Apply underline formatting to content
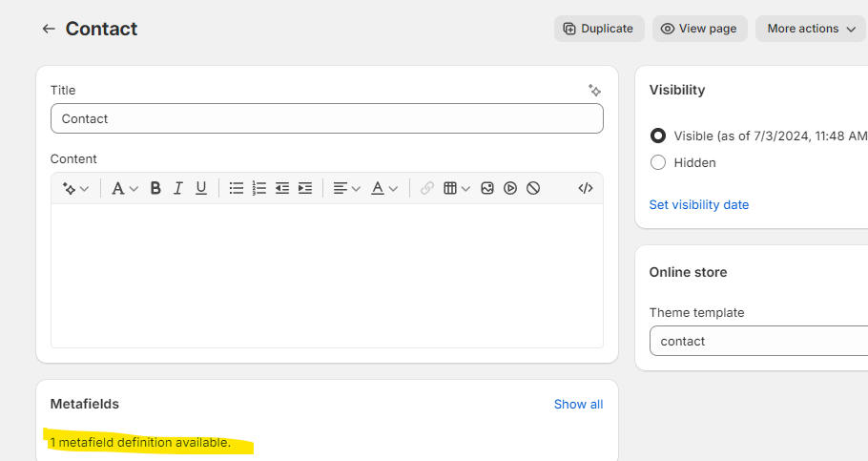868x461 pixels. click(x=201, y=188)
